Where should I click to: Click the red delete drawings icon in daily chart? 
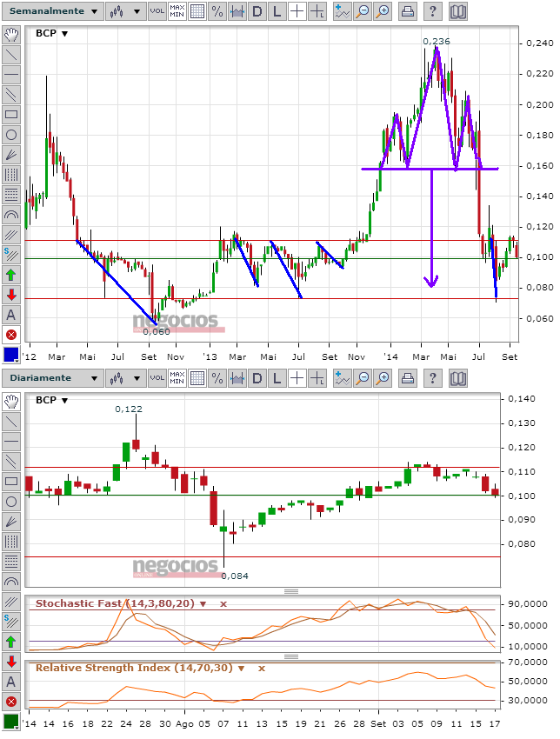[10, 702]
